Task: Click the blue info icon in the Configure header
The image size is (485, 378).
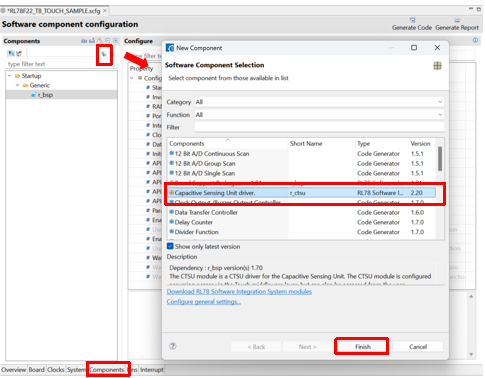Action: pyautogui.click(x=475, y=40)
